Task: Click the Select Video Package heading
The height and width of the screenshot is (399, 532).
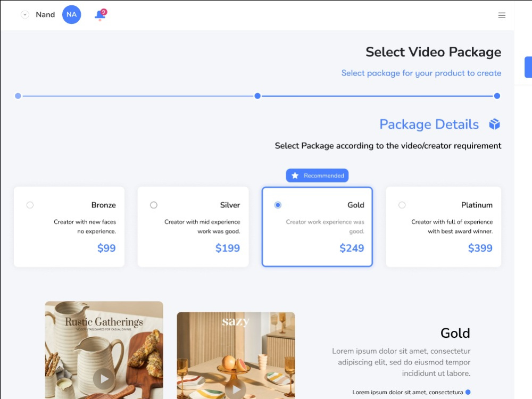Action: pos(433,52)
